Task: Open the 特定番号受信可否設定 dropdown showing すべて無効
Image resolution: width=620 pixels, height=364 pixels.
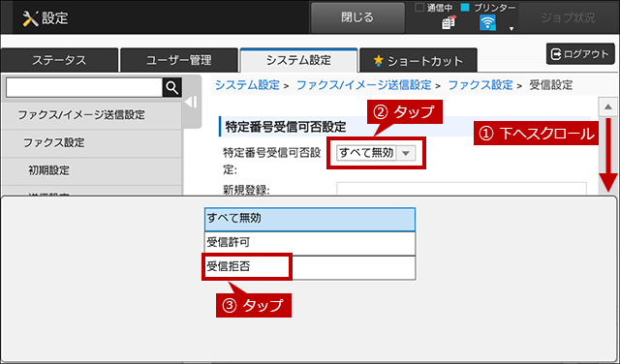Action: 376,153
